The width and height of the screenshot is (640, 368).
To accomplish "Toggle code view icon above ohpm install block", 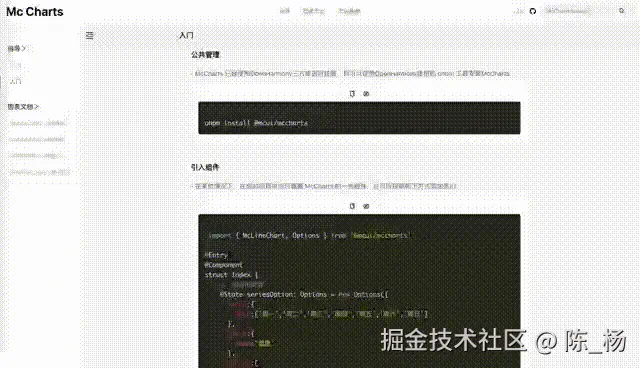I will [x=366, y=93].
